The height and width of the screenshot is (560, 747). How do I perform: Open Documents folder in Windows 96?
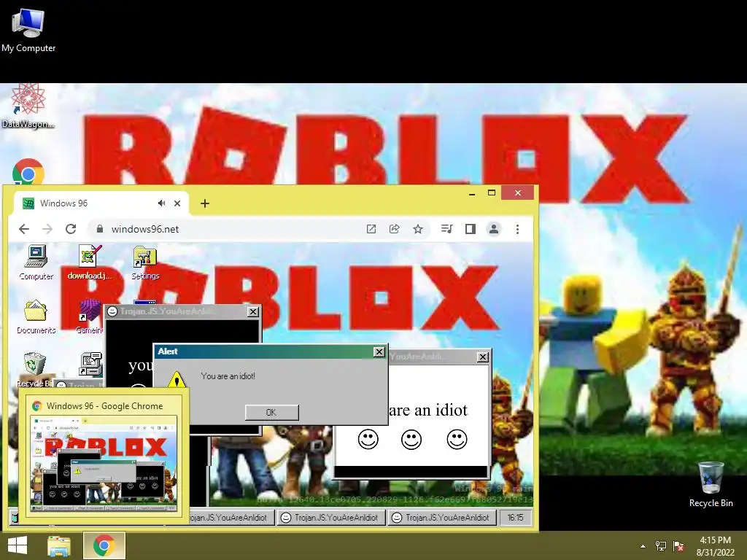(36, 317)
